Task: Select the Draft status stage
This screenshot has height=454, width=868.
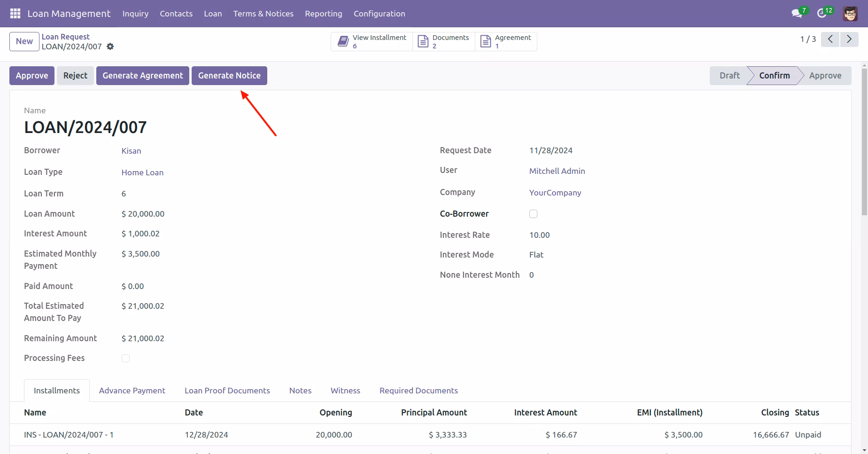Action: [729, 76]
